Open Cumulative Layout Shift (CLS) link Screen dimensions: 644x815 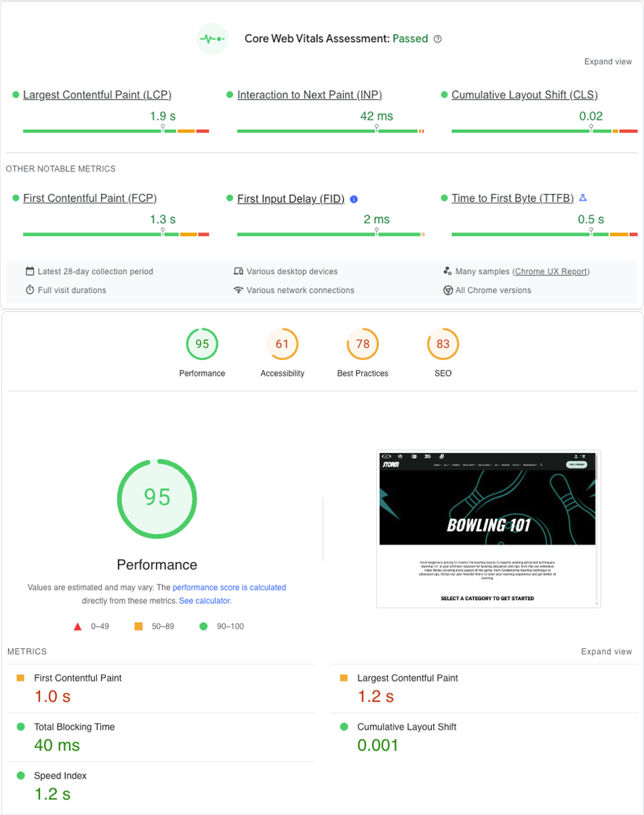tap(525, 95)
